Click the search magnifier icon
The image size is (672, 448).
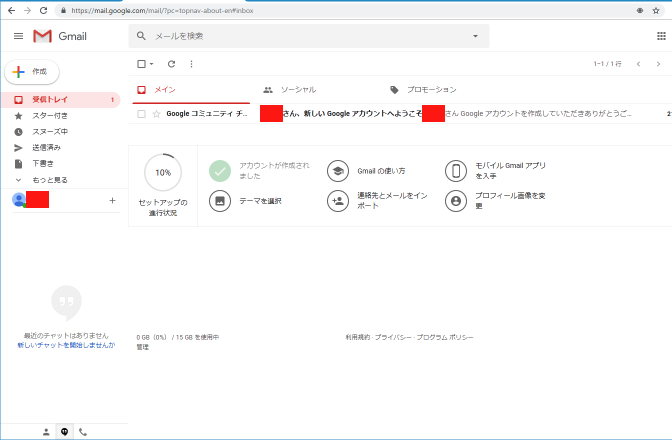(141, 36)
